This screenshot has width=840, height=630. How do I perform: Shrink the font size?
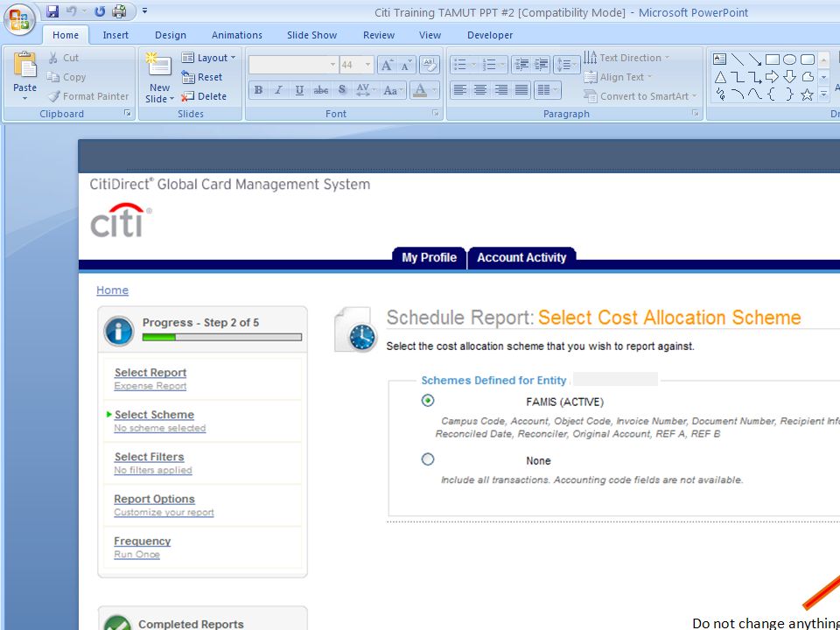pyautogui.click(x=406, y=66)
